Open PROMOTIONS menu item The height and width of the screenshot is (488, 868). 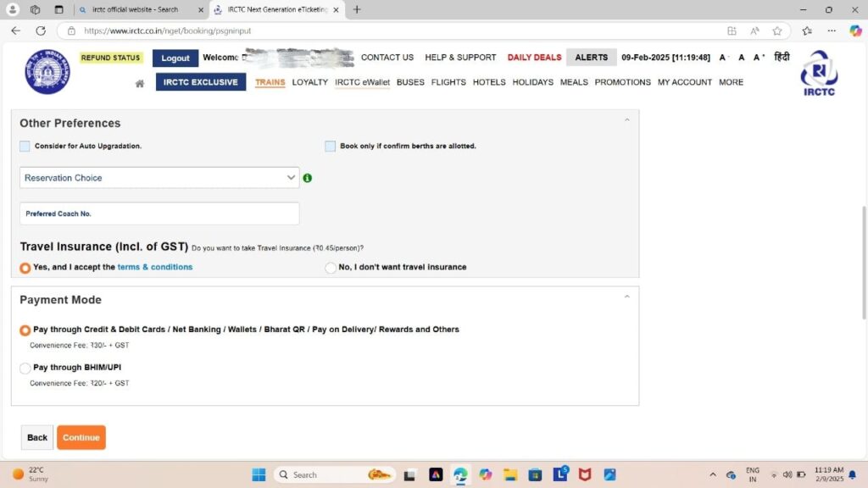pyautogui.click(x=623, y=82)
